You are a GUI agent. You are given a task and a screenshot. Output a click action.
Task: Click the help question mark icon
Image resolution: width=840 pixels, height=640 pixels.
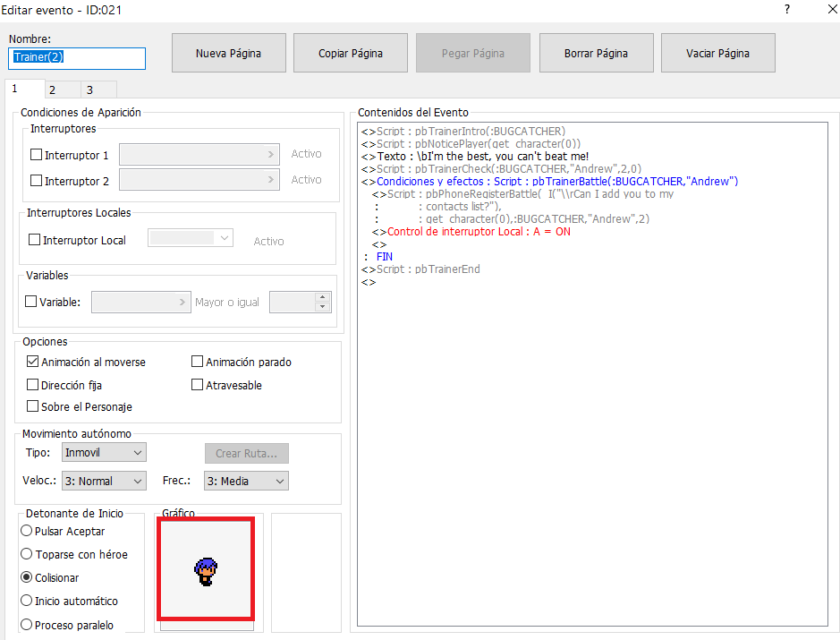point(786,10)
